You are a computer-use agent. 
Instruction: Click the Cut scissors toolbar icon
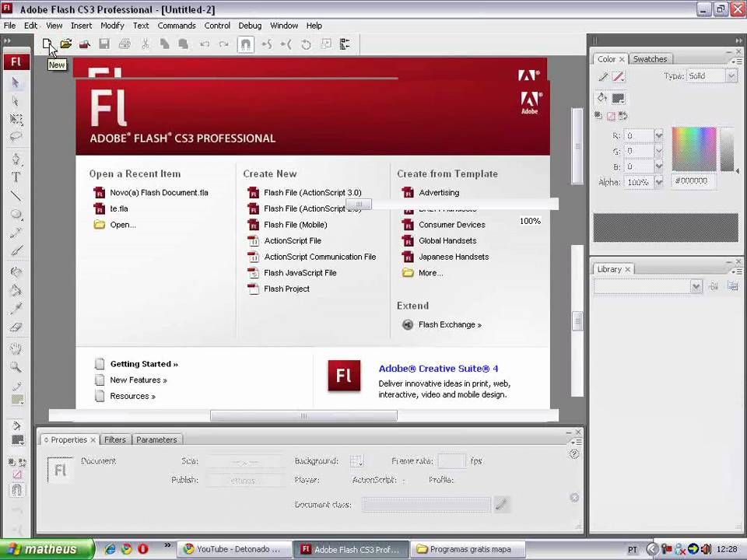pyautogui.click(x=145, y=44)
